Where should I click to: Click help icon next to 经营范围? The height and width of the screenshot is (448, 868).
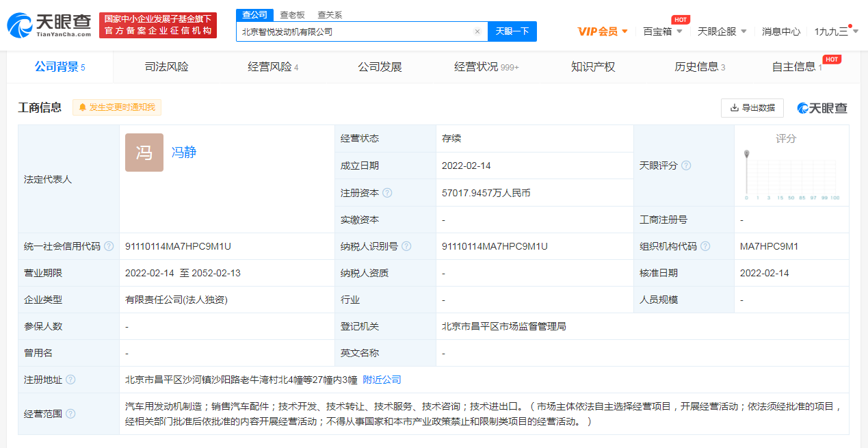70,414
